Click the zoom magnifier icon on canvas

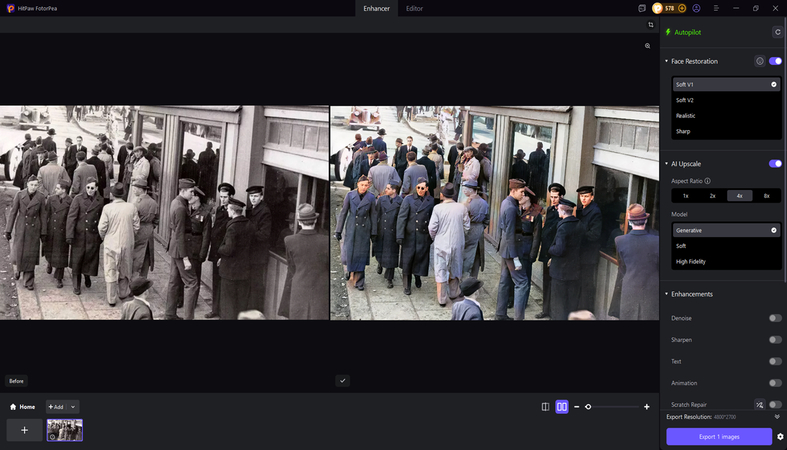click(648, 46)
